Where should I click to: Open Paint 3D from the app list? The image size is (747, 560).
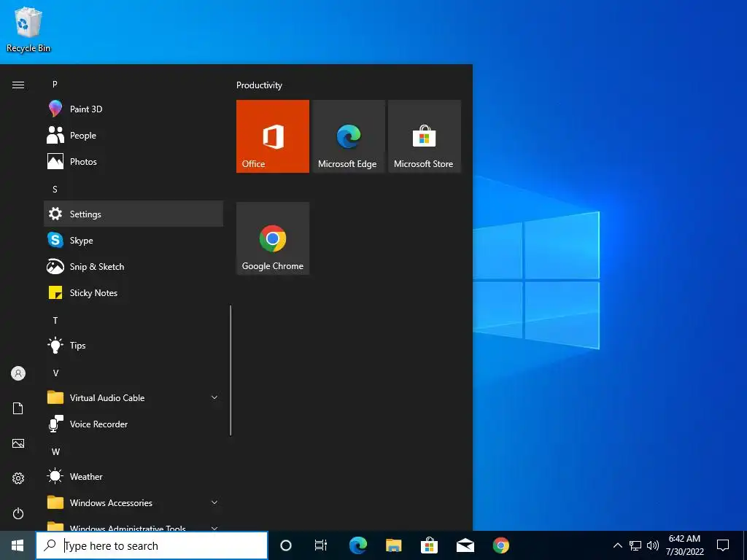coord(133,109)
